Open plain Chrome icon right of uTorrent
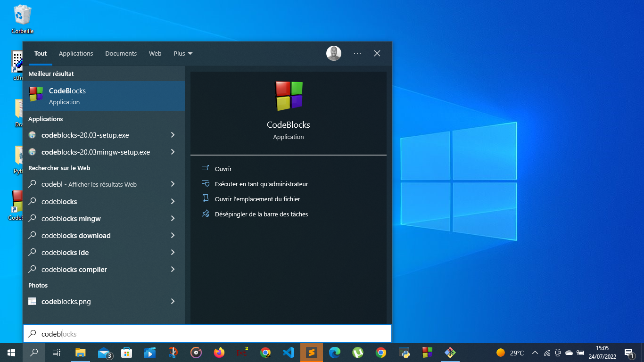 381,353
